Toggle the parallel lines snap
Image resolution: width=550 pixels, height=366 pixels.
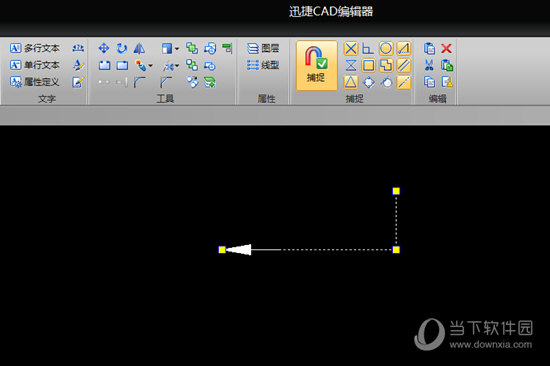pyautogui.click(x=404, y=65)
